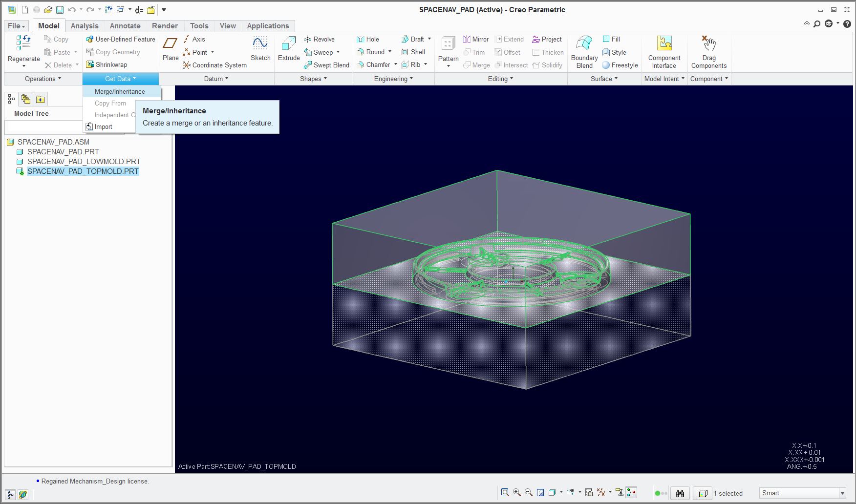Click the Windows switcher icon in quick access
856x504 pixels.
click(120, 10)
